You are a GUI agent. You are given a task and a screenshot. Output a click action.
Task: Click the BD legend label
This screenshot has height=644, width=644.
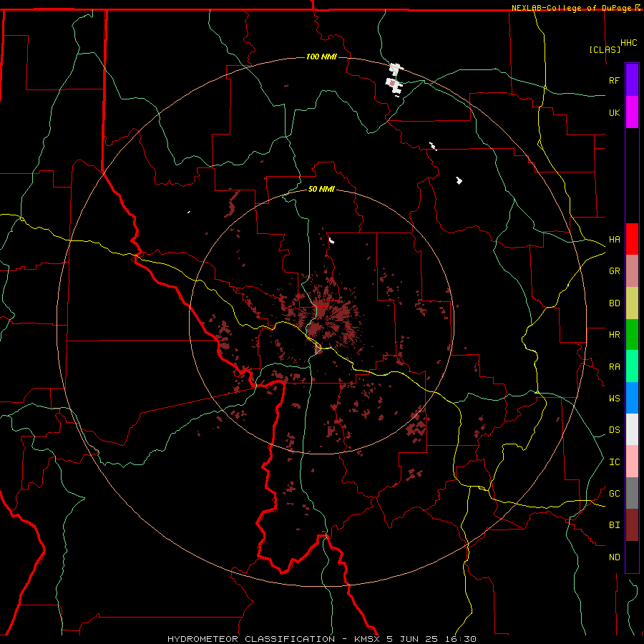[614, 303]
